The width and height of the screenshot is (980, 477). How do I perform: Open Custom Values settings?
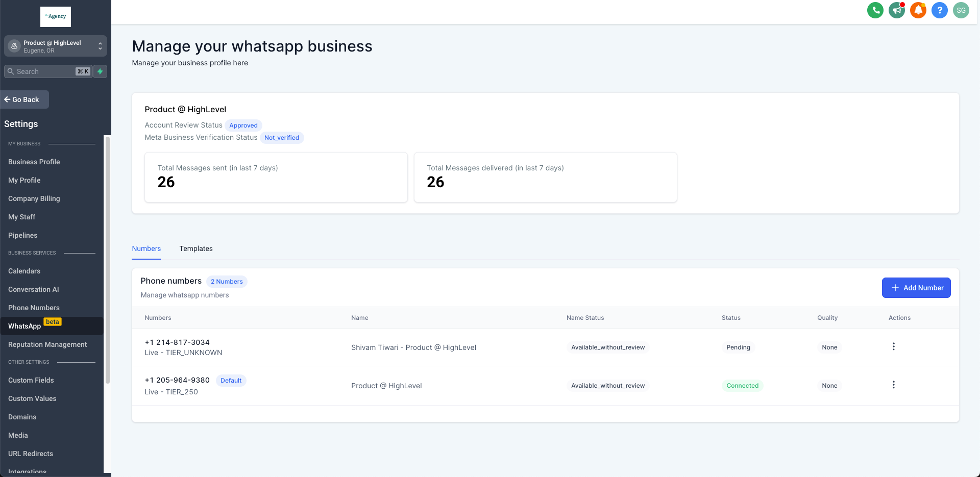pos(33,398)
